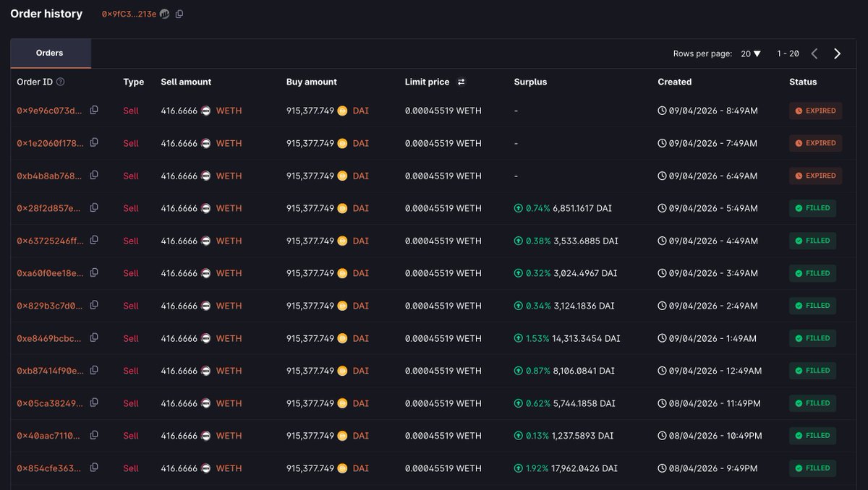Click the green surplus arrow for 0.74%
Image resolution: width=868 pixels, height=490 pixels.
click(x=519, y=208)
